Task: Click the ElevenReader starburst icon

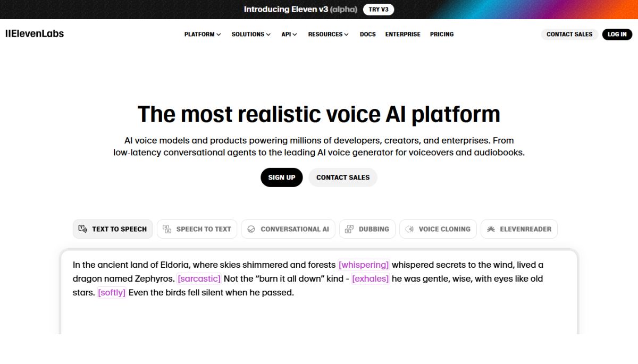Action: tap(491, 229)
